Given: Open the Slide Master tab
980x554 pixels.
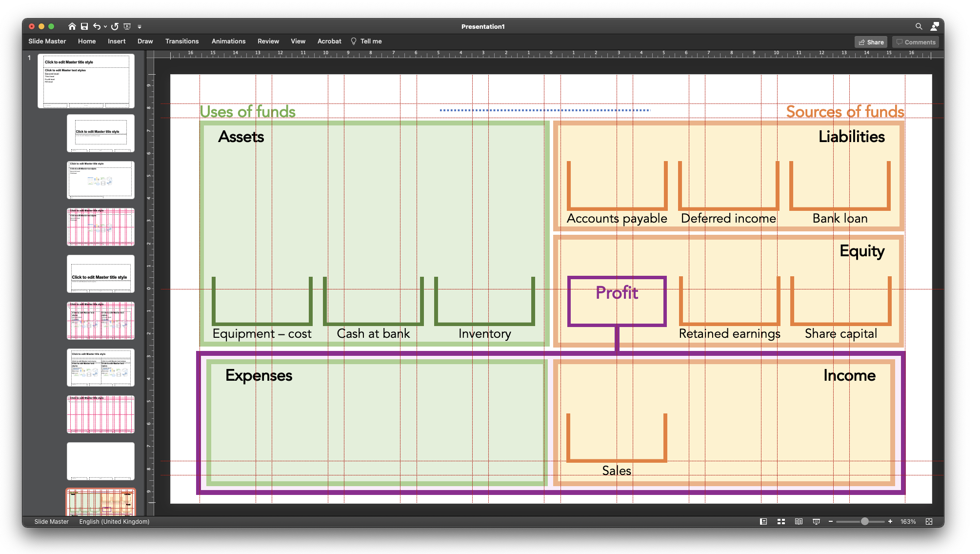Looking at the screenshot, I should [x=47, y=41].
